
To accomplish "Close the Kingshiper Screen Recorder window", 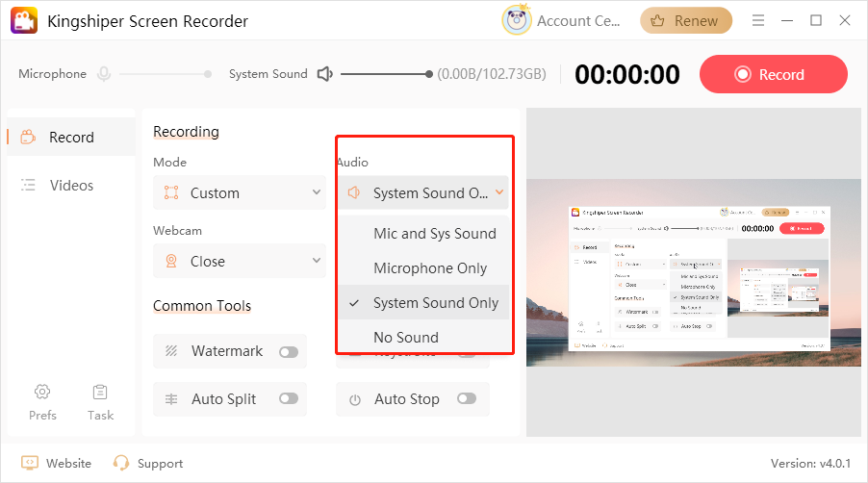I will tap(844, 20).
